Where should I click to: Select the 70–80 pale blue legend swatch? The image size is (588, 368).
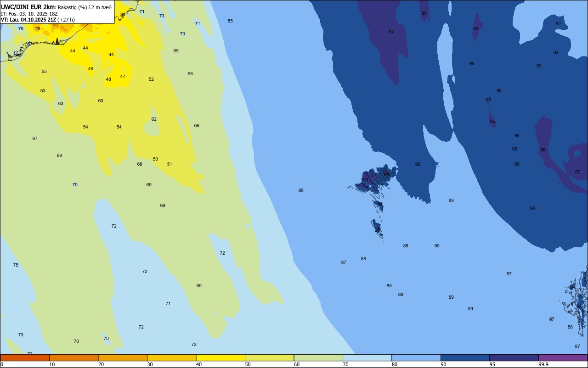click(x=367, y=357)
